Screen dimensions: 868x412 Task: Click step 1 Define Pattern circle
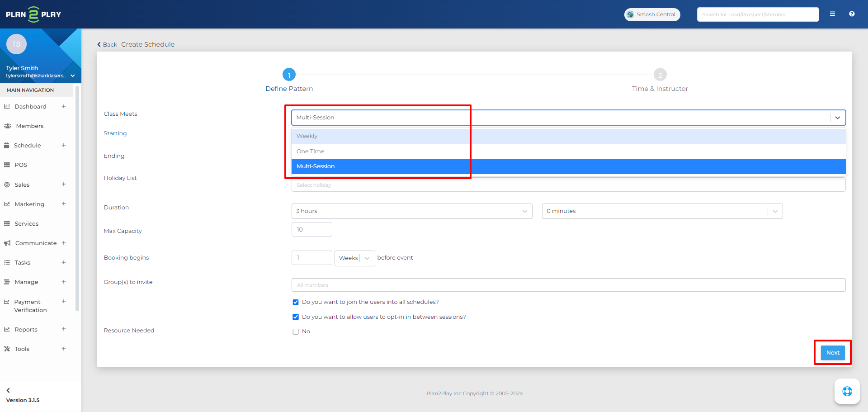pyautogui.click(x=289, y=75)
